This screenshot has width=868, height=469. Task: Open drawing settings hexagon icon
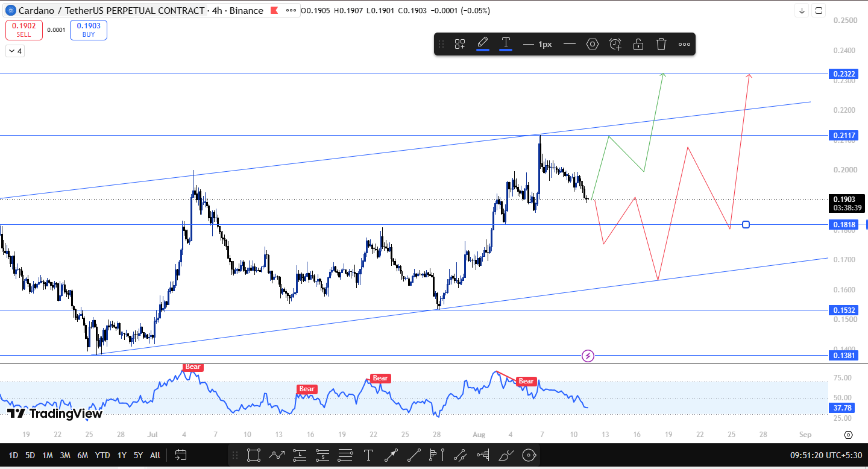pos(593,44)
